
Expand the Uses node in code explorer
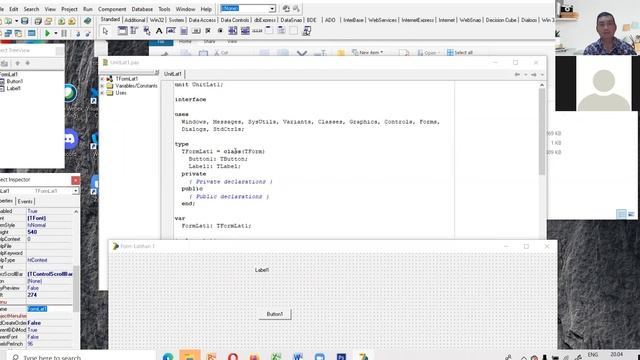pyautogui.click(x=102, y=93)
